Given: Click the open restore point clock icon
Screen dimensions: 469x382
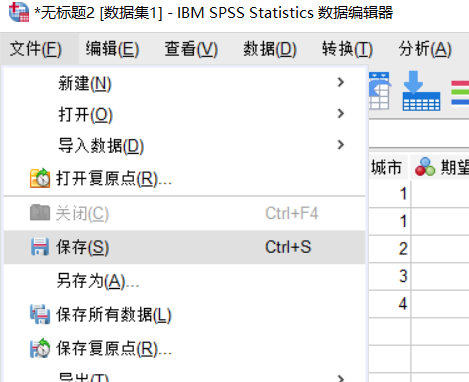Looking at the screenshot, I should 40,178.
